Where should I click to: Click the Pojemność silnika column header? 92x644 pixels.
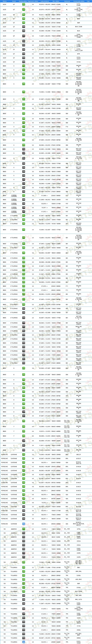coord(33,1)
